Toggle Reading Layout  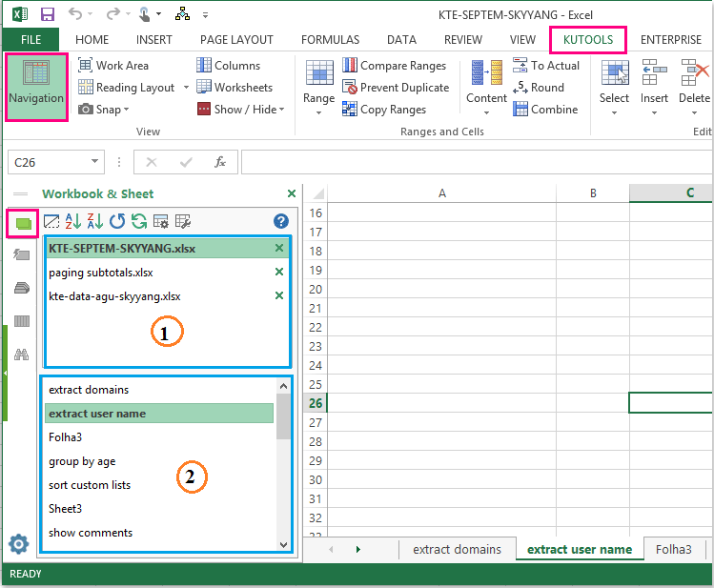127,88
